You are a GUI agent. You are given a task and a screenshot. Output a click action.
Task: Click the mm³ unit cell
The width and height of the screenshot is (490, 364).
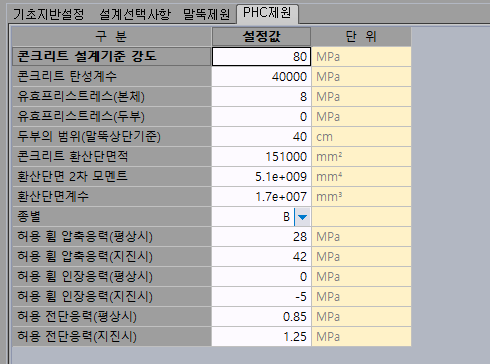coord(361,197)
